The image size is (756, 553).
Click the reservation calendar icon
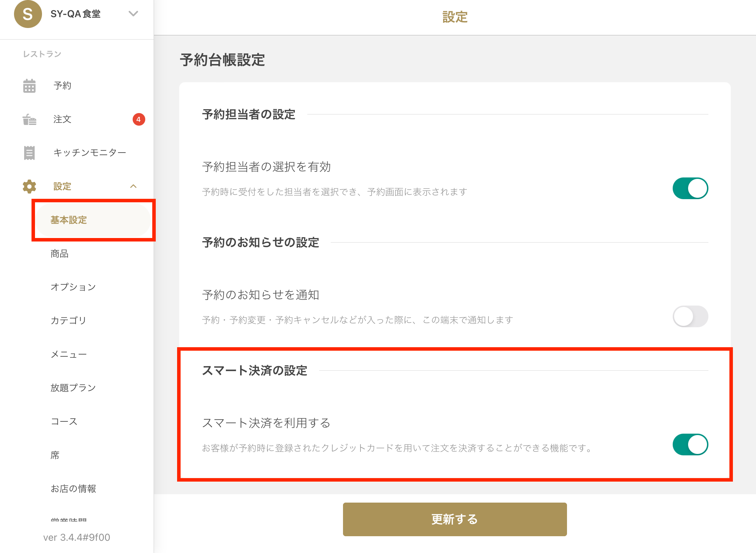pyautogui.click(x=29, y=86)
